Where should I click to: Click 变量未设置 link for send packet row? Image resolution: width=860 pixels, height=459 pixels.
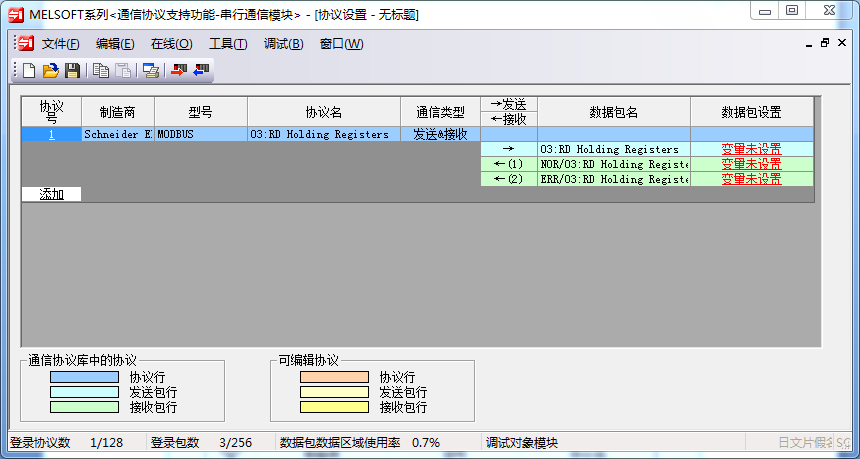tap(751, 149)
